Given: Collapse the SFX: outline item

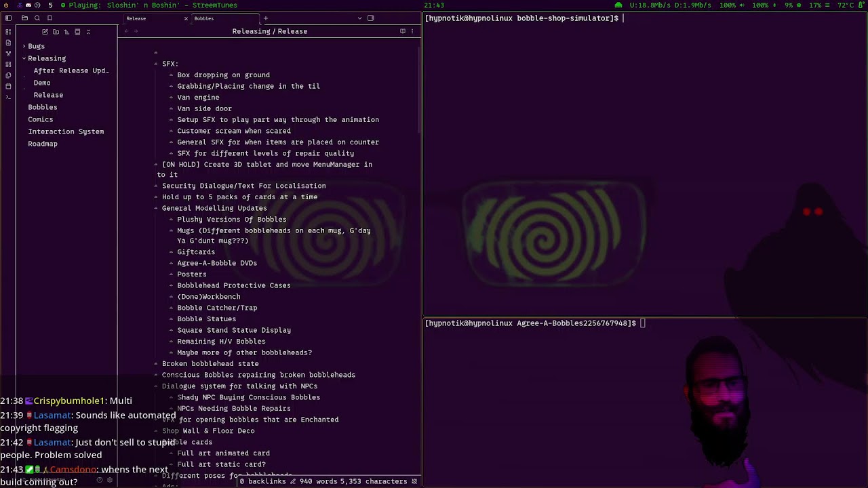Looking at the screenshot, I should point(156,64).
